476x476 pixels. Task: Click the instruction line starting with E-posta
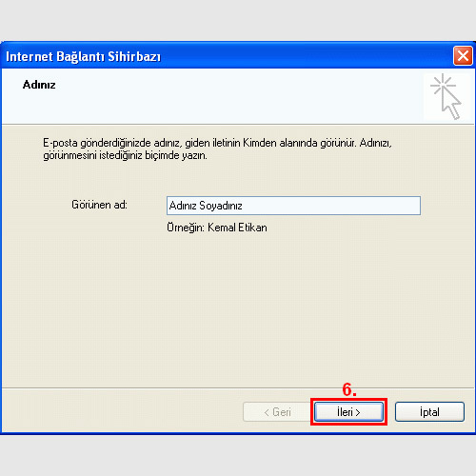[x=217, y=143]
